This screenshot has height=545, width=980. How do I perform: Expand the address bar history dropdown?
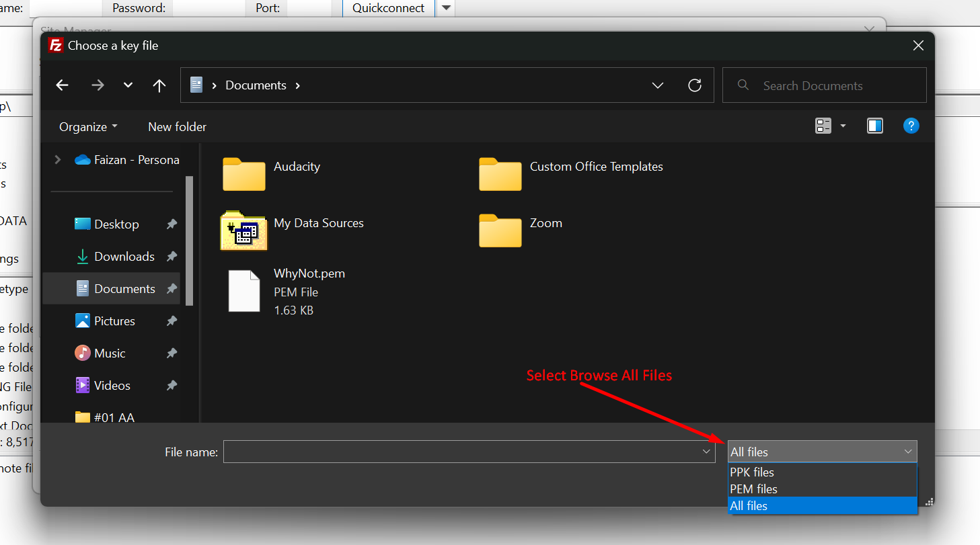click(658, 85)
